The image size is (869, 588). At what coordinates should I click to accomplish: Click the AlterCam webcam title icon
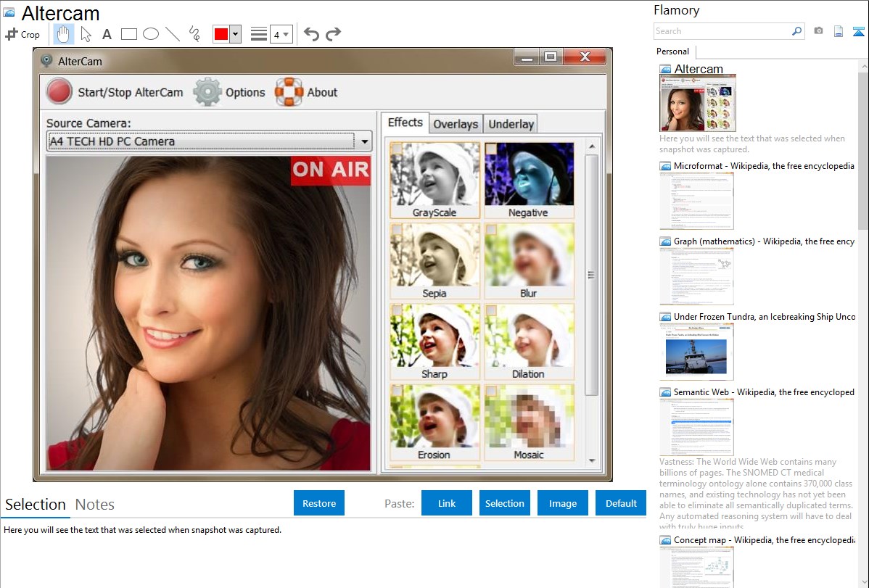point(47,61)
